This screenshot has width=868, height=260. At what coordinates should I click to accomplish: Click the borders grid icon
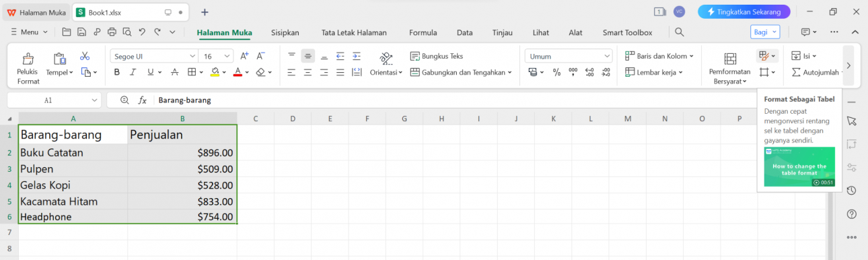[x=192, y=72]
